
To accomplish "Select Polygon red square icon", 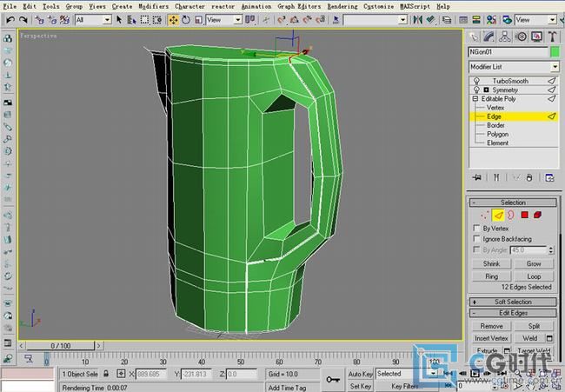I will point(525,215).
